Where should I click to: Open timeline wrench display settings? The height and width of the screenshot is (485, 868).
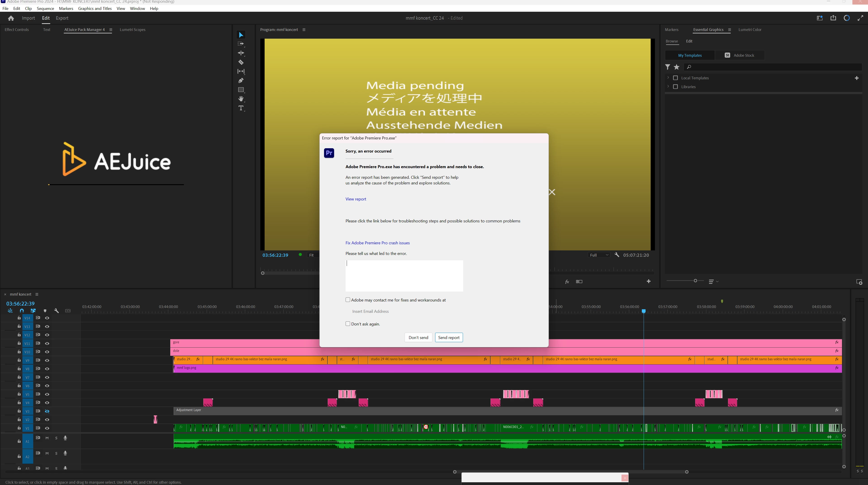coord(56,311)
